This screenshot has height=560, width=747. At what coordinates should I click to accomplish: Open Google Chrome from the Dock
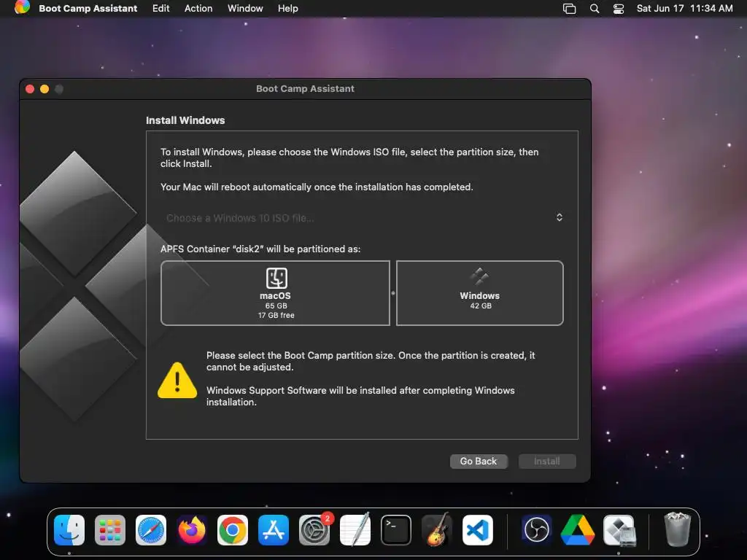233,530
